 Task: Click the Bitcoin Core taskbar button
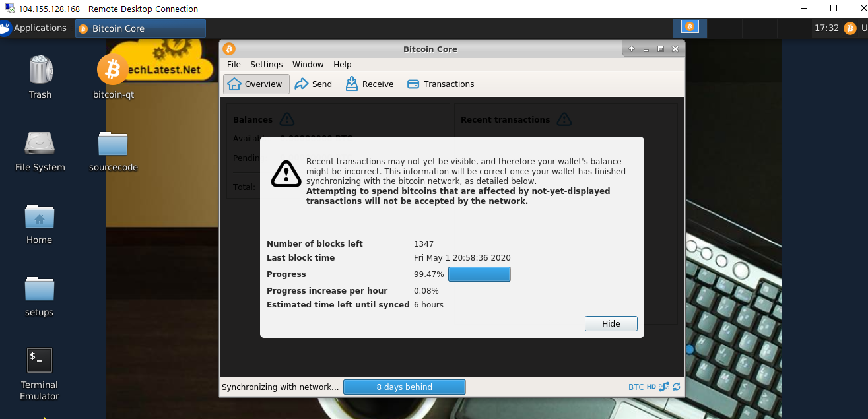tap(141, 28)
